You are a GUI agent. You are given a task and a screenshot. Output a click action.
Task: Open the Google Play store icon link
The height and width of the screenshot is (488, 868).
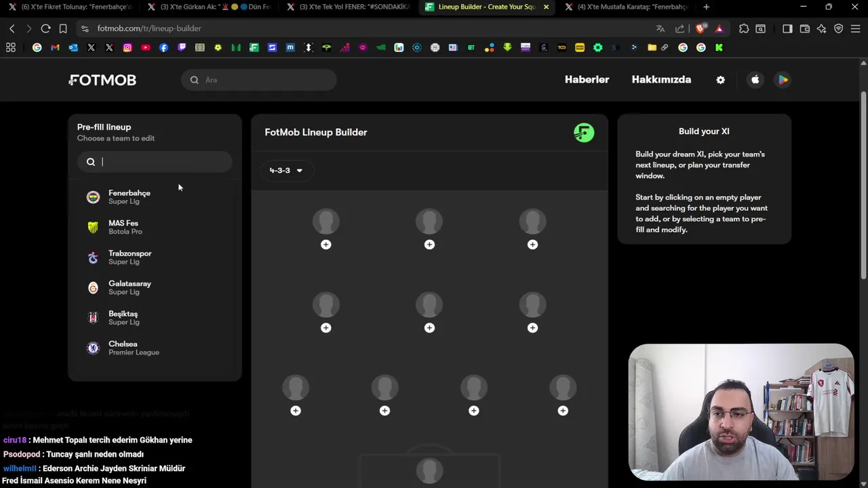(783, 80)
